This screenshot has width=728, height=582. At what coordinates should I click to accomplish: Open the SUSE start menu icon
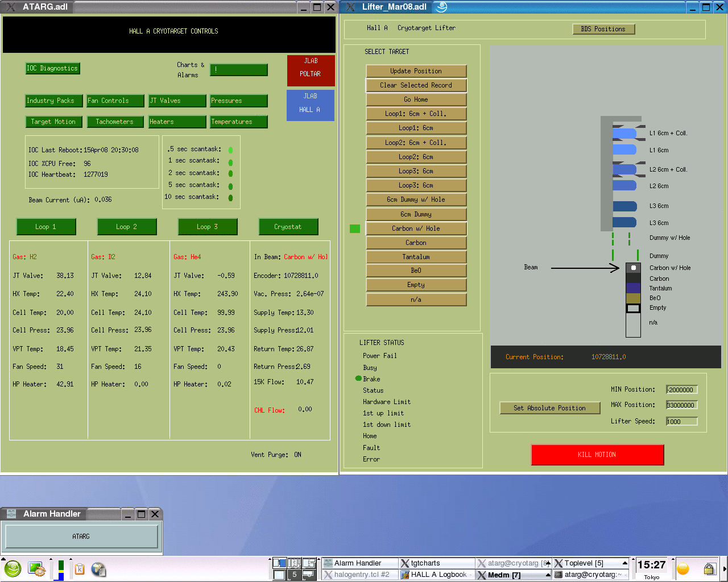tap(13, 569)
